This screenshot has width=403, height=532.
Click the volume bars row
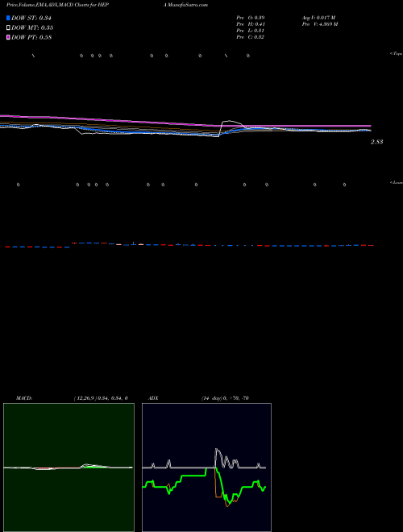tap(189, 245)
